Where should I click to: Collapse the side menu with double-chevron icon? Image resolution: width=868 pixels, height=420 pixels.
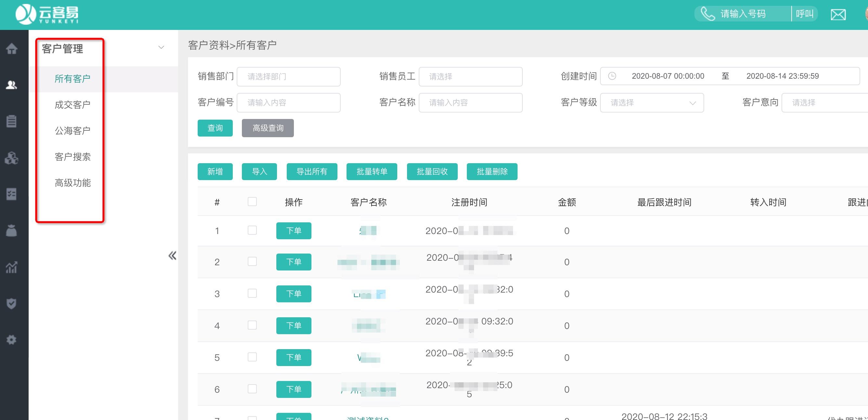click(172, 256)
